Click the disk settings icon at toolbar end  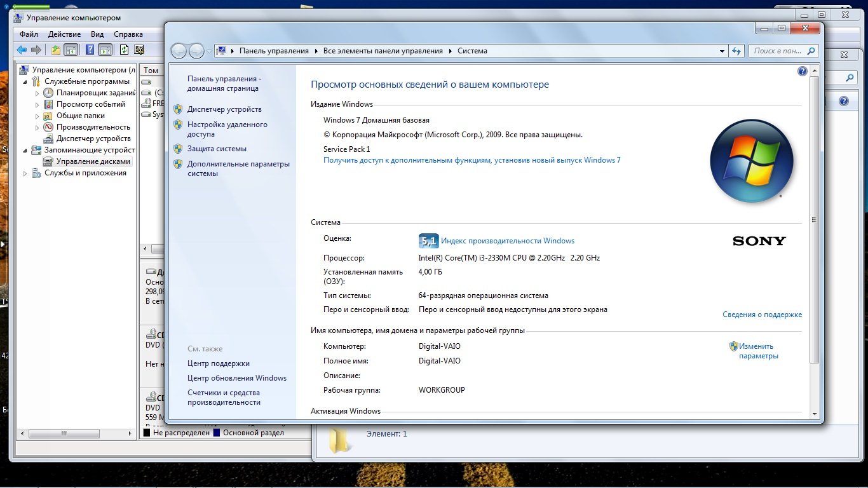point(139,50)
